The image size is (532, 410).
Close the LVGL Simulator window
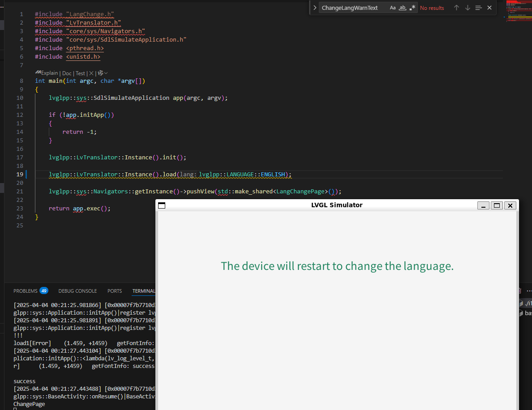tap(510, 205)
